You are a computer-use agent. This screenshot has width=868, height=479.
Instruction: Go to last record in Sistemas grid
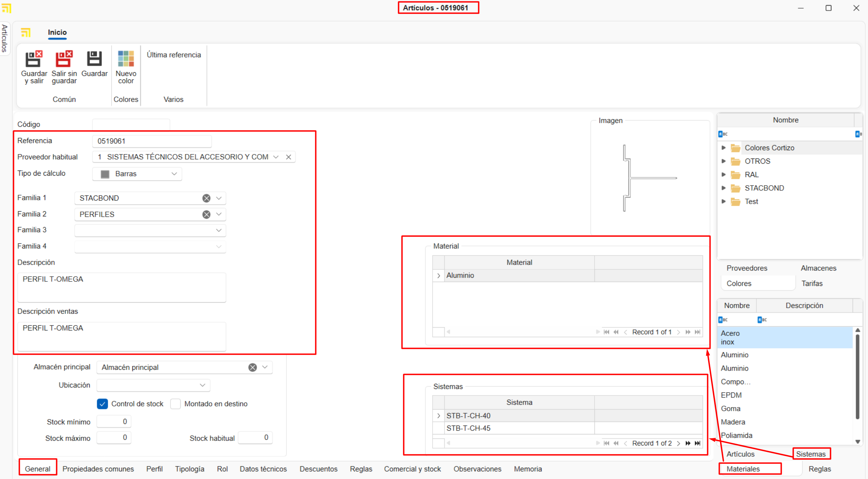tap(697, 443)
